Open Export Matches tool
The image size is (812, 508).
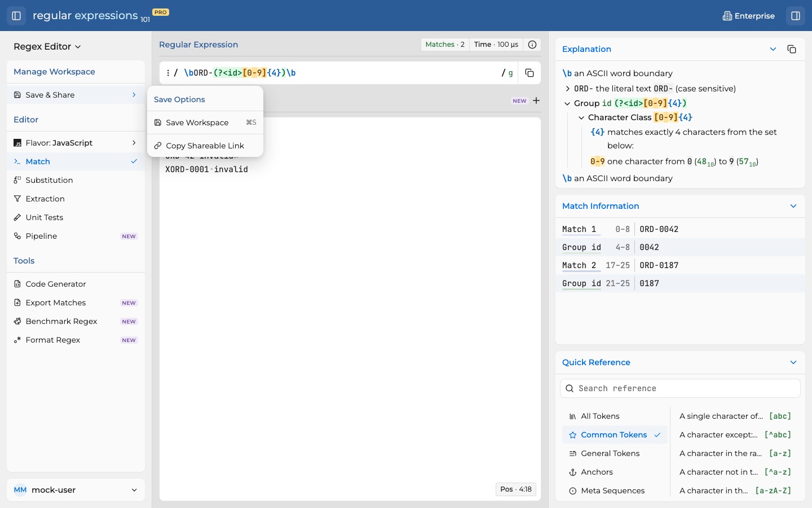click(76, 303)
